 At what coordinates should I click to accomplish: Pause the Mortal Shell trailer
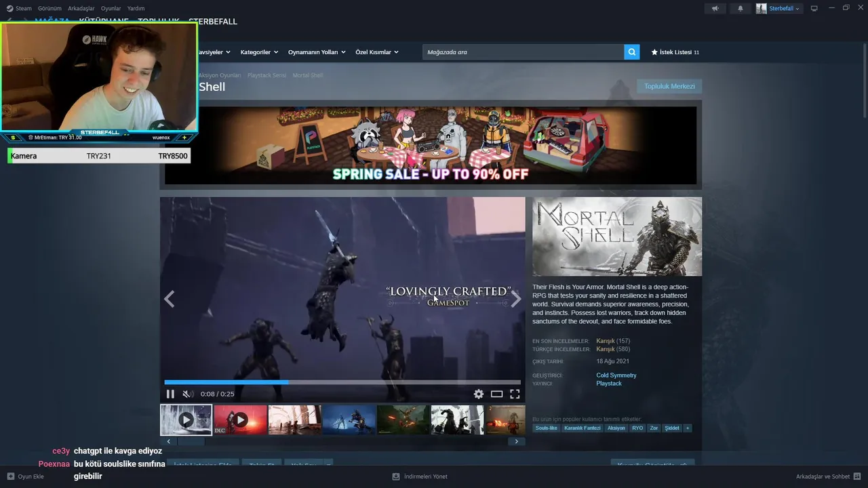(x=170, y=394)
